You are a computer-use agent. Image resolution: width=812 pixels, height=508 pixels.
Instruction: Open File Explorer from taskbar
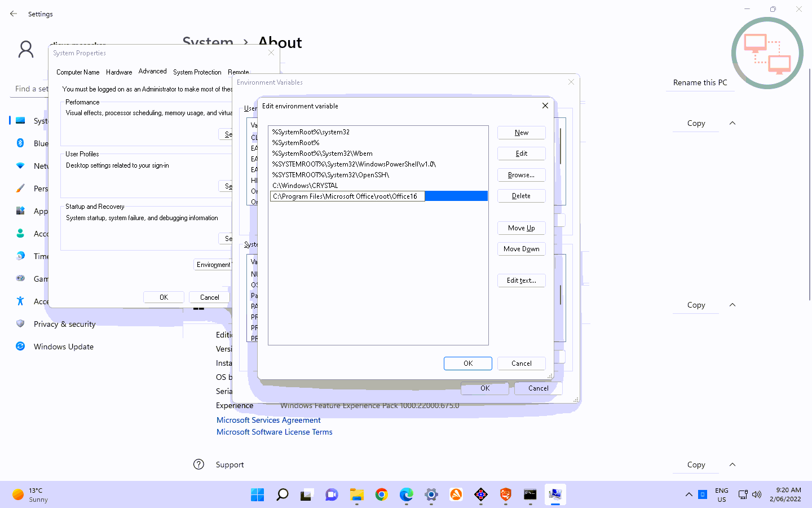(x=356, y=495)
